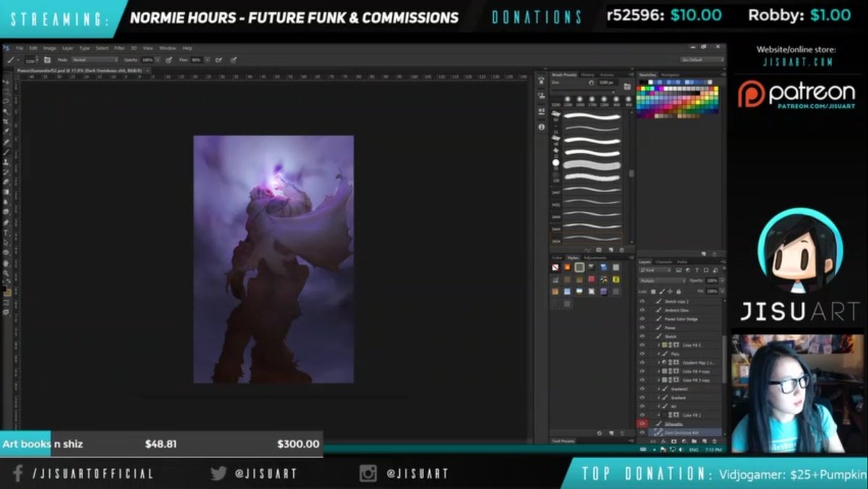Filter layers by pixel layer icon
Viewport: 868px width, 489px height.
[x=678, y=270]
